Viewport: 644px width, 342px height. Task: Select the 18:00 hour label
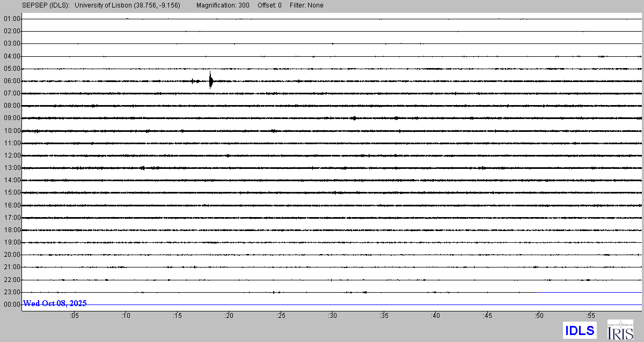tap(12, 230)
